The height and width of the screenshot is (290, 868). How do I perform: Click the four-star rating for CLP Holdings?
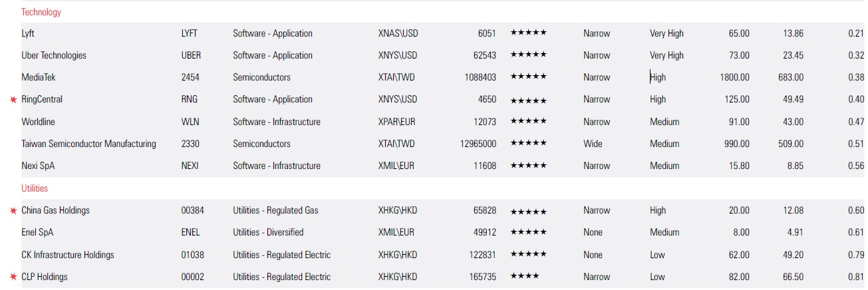click(525, 277)
